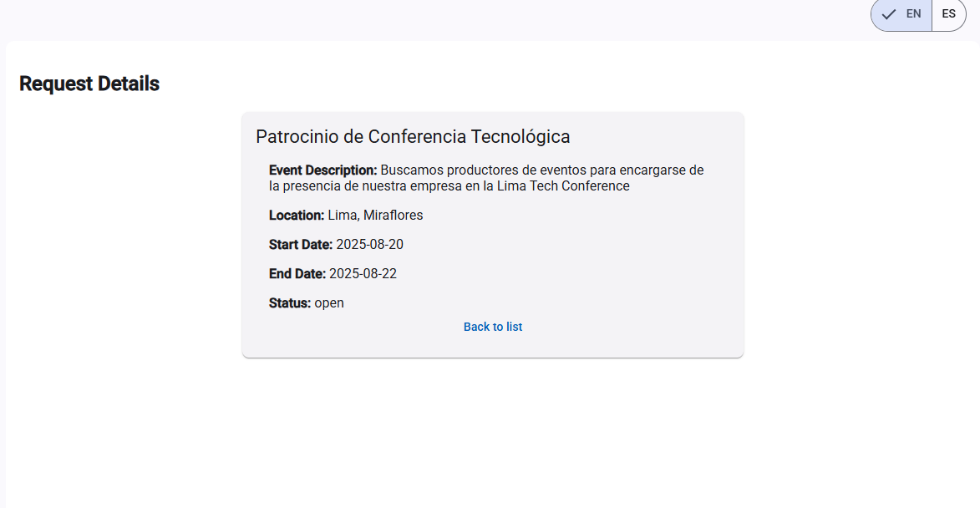Click the 2025-08-20 start date value
The width and height of the screenshot is (980, 508).
369,244
